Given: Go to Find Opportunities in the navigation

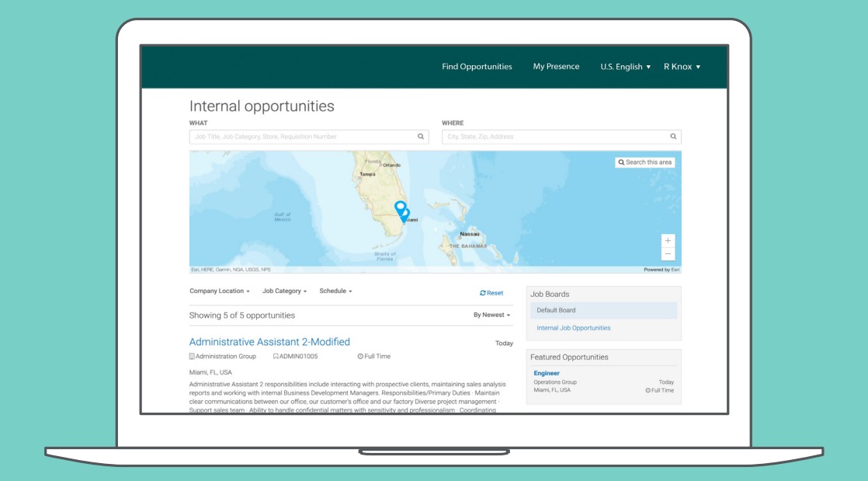Looking at the screenshot, I should (x=477, y=67).
